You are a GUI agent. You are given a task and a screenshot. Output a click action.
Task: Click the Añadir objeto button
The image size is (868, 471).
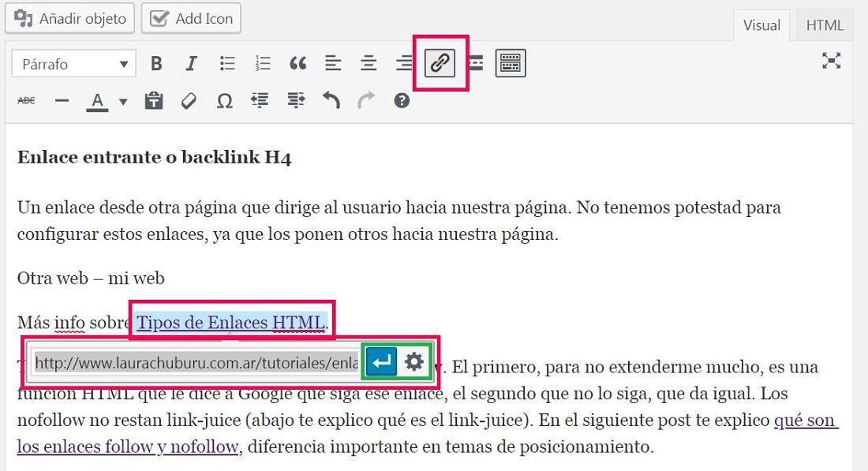(x=69, y=18)
